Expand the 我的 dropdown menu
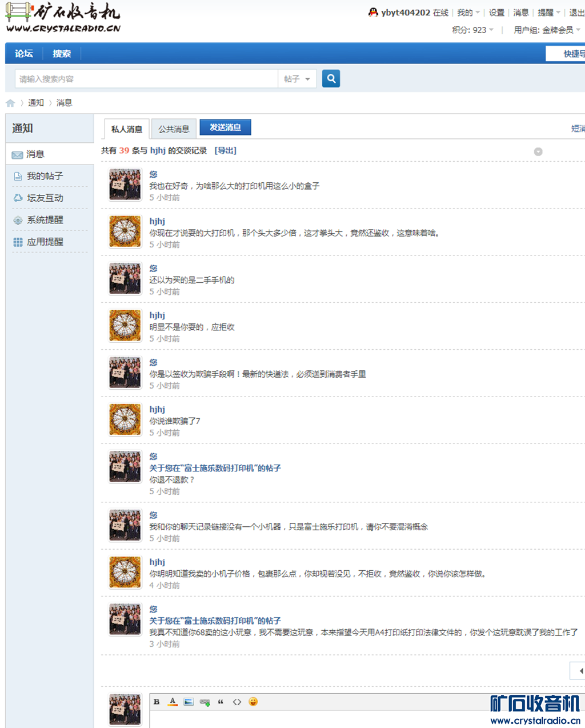The image size is (585, 728). pos(468,13)
